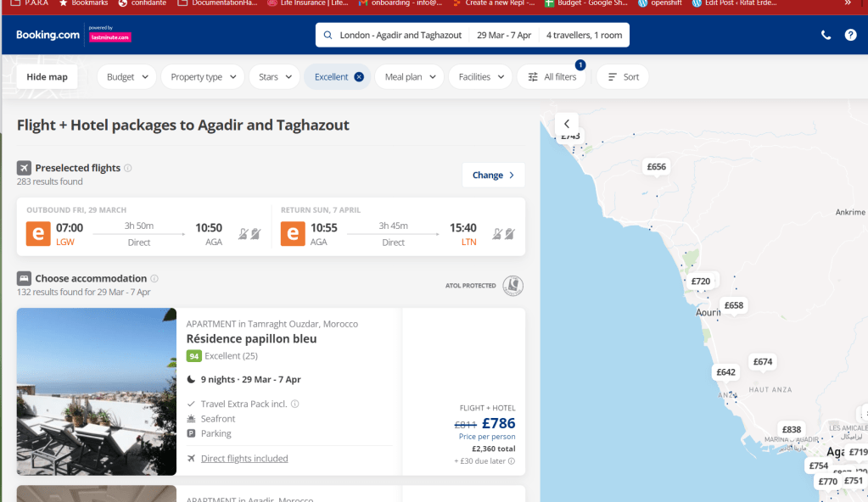Click the Seafront amenity icon
868x502 pixels.
(x=191, y=418)
